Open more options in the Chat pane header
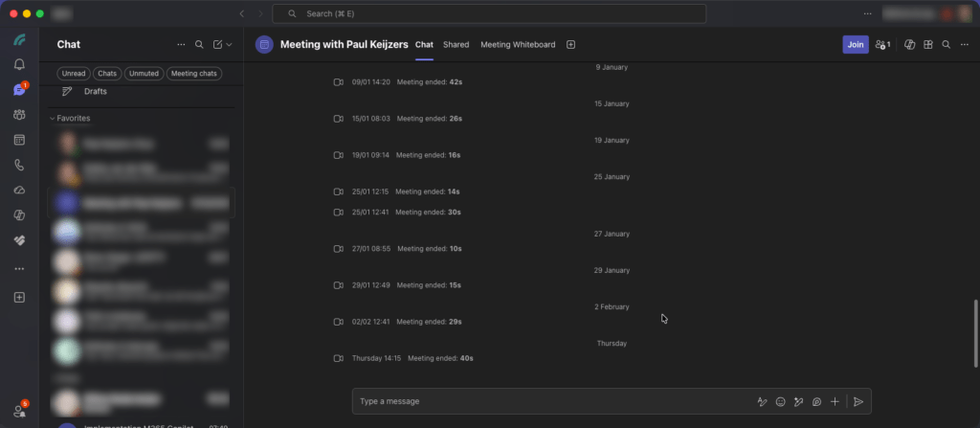The height and width of the screenshot is (428, 980). [x=181, y=44]
